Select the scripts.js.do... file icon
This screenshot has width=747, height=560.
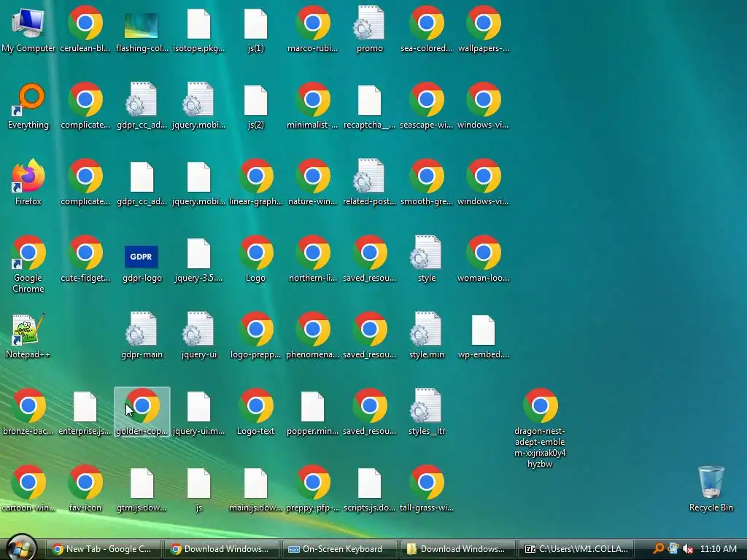[370, 489]
